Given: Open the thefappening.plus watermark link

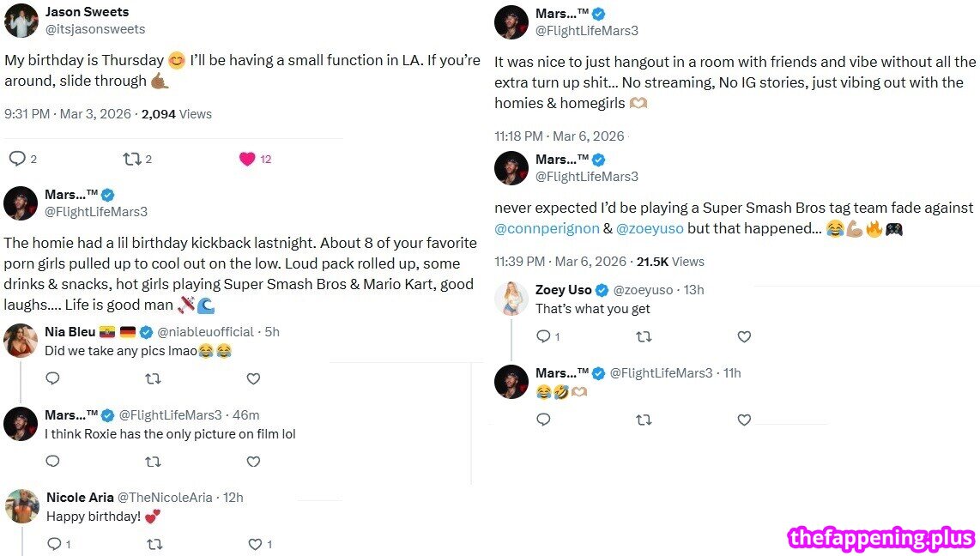Looking at the screenshot, I should [x=881, y=538].
